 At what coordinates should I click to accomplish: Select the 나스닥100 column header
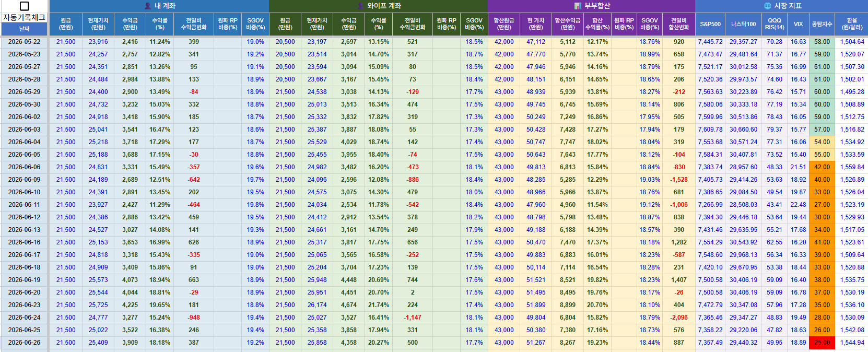[743, 24]
